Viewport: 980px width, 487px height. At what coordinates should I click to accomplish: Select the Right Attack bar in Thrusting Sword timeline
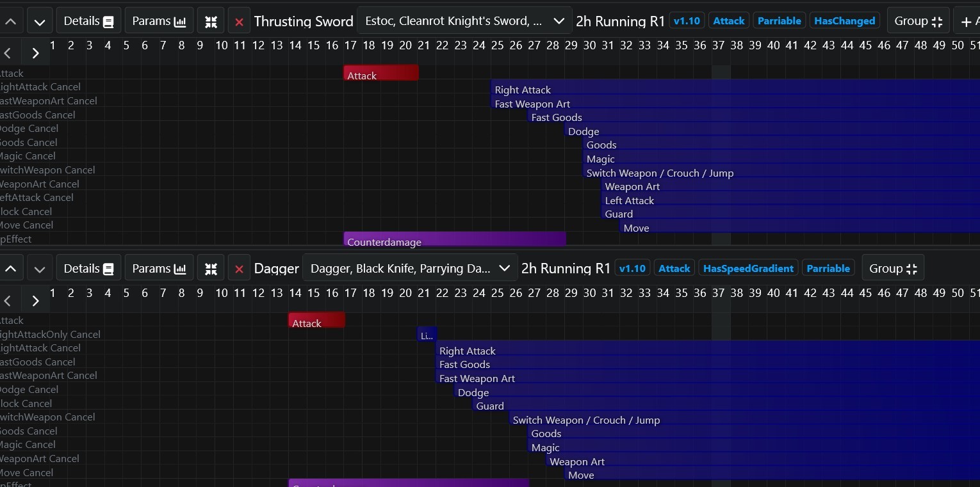pos(735,87)
